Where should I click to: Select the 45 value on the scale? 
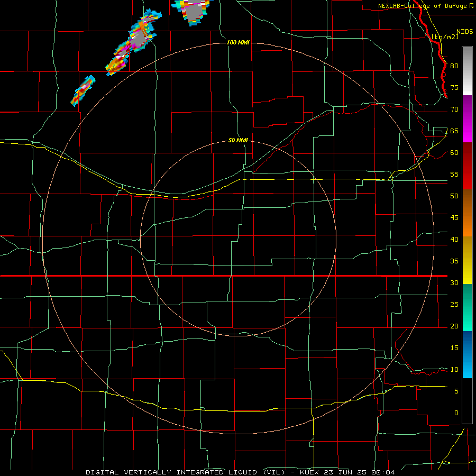[454, 218]
